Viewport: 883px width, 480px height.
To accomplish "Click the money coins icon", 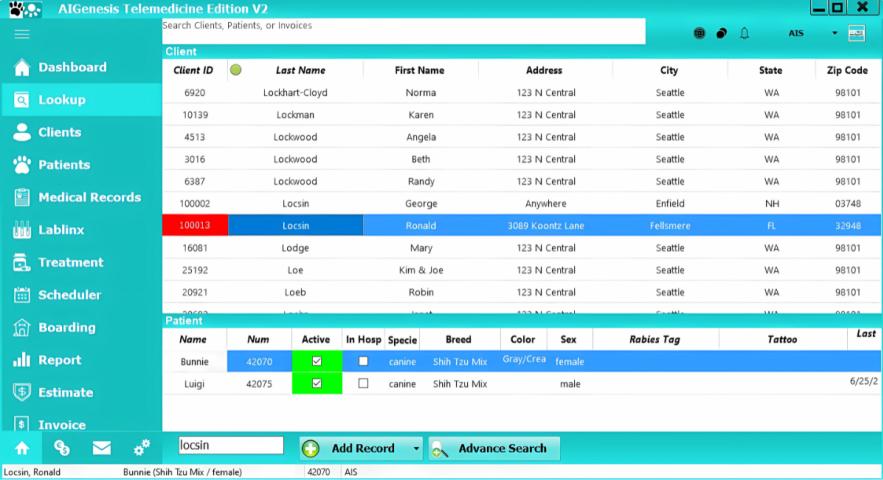I will (62, 448).
